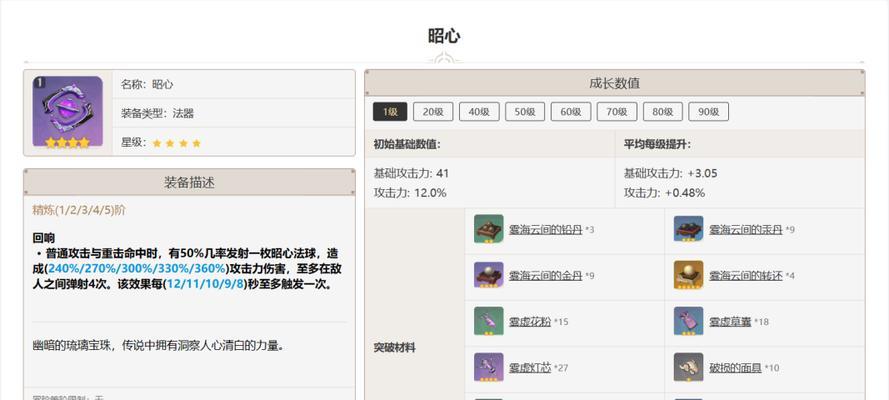
Task: Show stats for the 50级 tab
Action: pyautogui.click(x=525, y=112)
